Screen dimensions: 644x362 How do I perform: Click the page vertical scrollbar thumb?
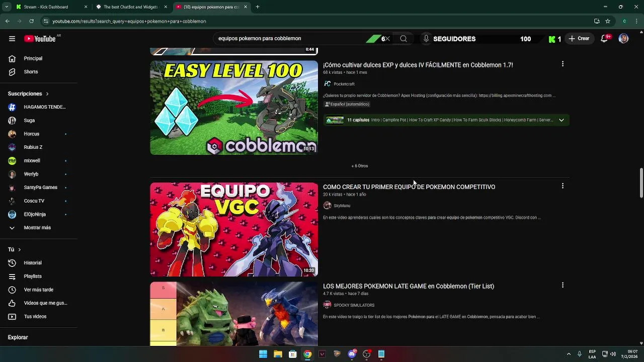[641, 183]
